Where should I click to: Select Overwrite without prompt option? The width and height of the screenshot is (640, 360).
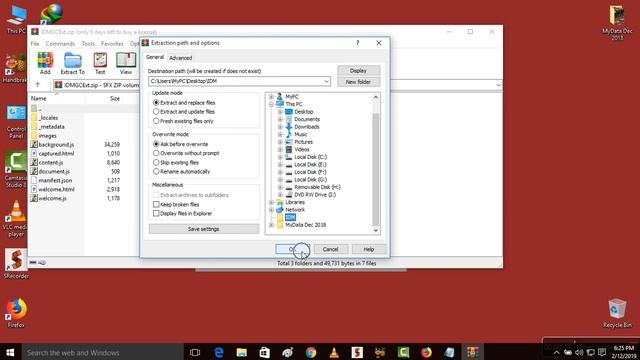[186, 153]
